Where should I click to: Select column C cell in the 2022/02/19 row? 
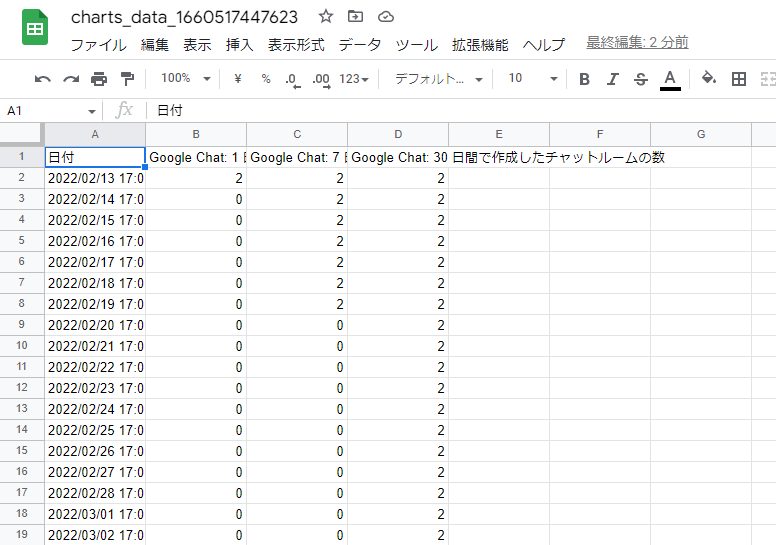click(297, 304)
